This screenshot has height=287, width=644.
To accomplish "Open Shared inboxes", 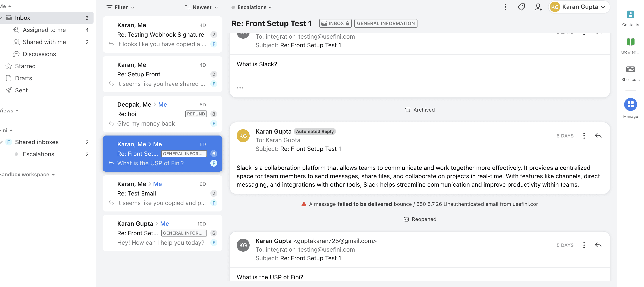I will click(47, 142).
